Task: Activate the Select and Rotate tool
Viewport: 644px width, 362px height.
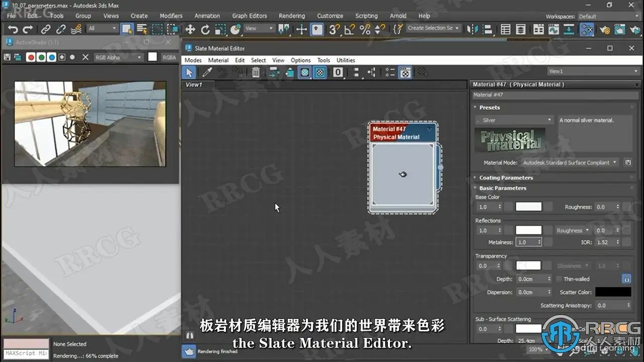Action: (x=205, y=30)
